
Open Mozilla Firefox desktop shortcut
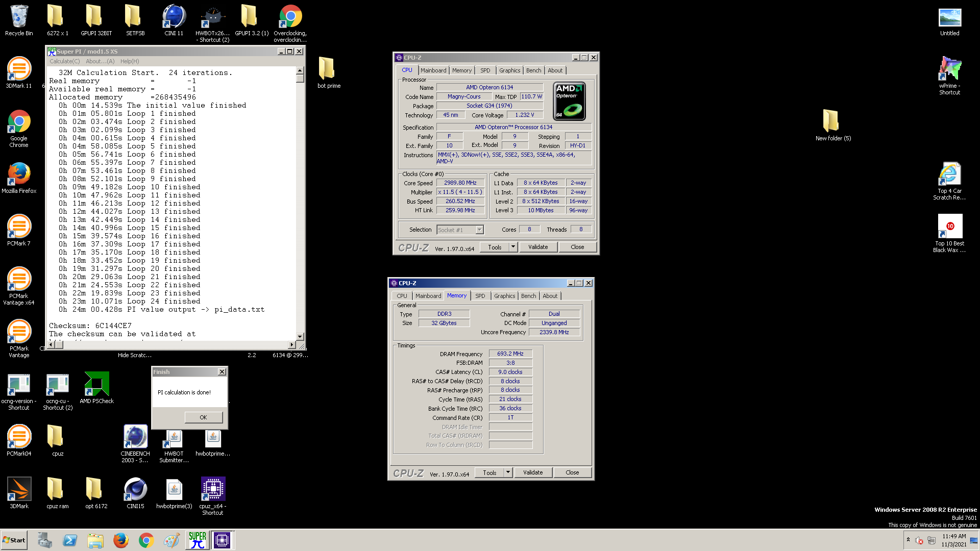19,178
